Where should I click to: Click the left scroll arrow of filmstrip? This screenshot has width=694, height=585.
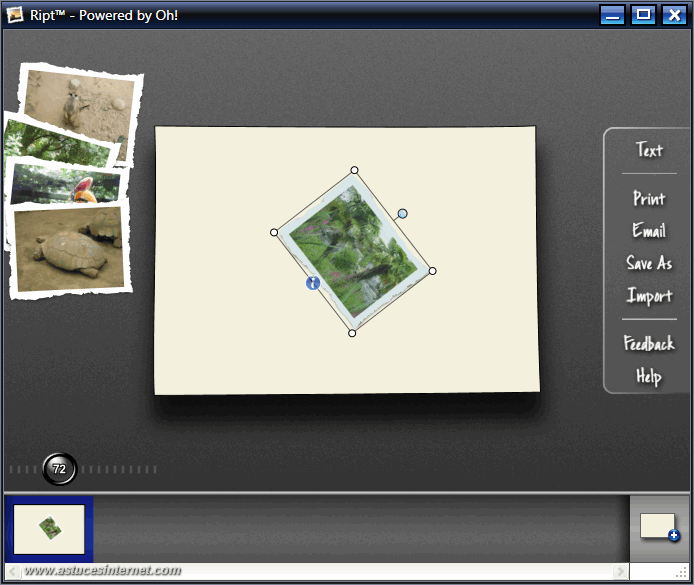(12, 571)
